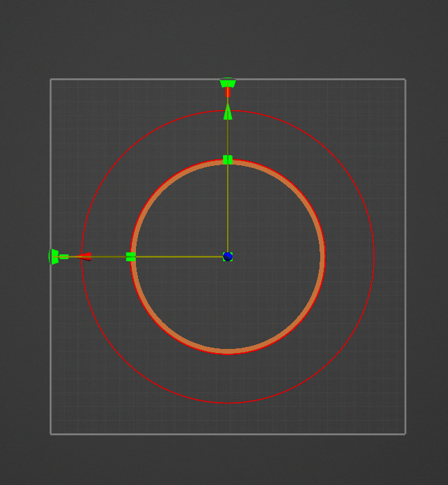Click the green upward arrow on the vertical axis
Viewport: 448px width, 485px height.
(228, 112)
